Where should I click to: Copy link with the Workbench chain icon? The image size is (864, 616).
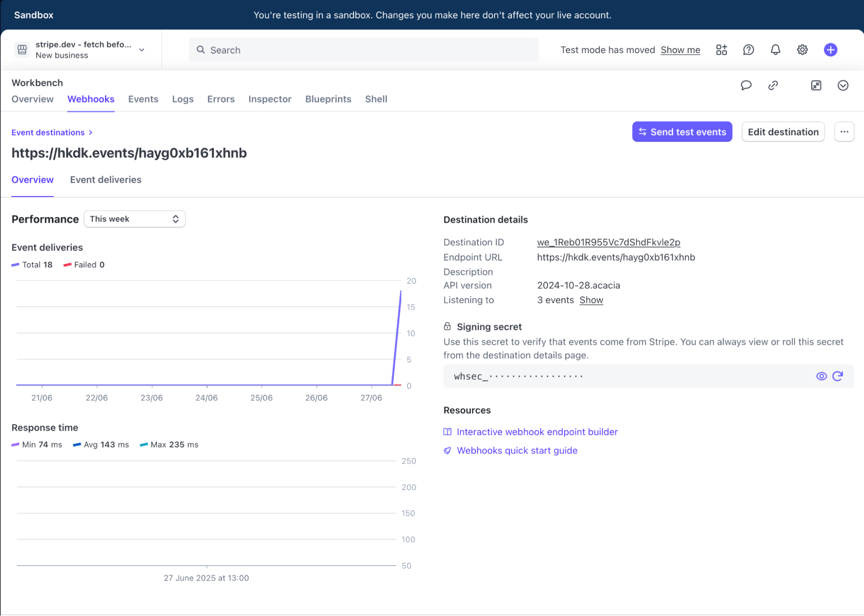coord(773,85)
